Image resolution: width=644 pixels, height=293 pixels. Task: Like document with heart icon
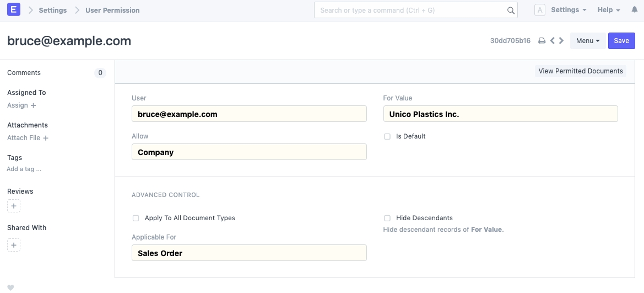(x=10, y=287)
